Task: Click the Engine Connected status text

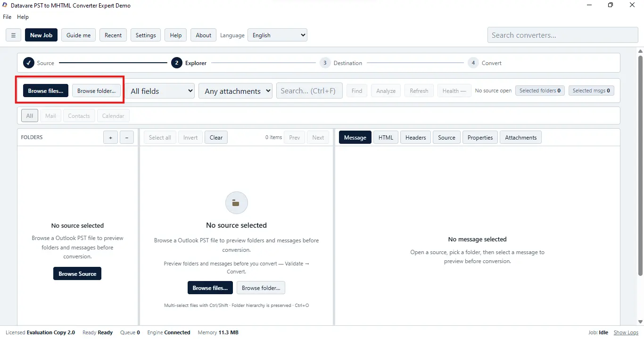Action: pyautogui.click(x=168, y=332)
